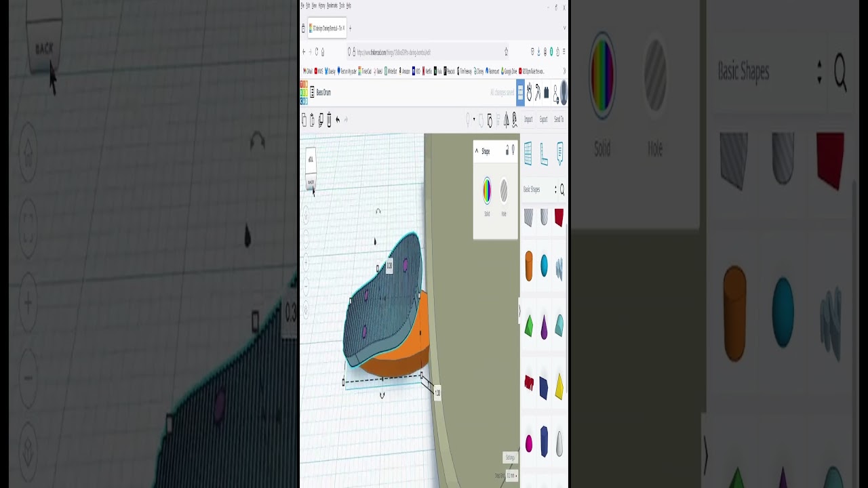Viewport: 868px width, 488px height.
Task: Pick the magenta Half Sphere shape
Action: [x=529, y=444]
